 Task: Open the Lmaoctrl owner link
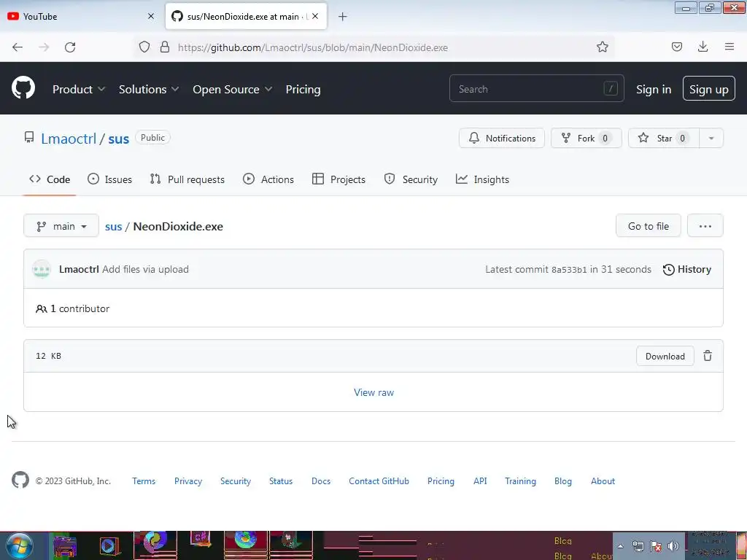(x=69, y=139)
